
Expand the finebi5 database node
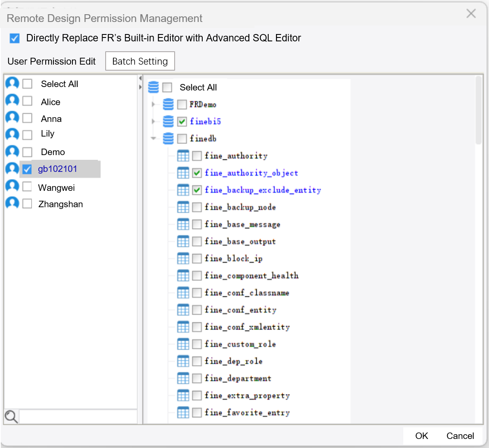[153, 121]
